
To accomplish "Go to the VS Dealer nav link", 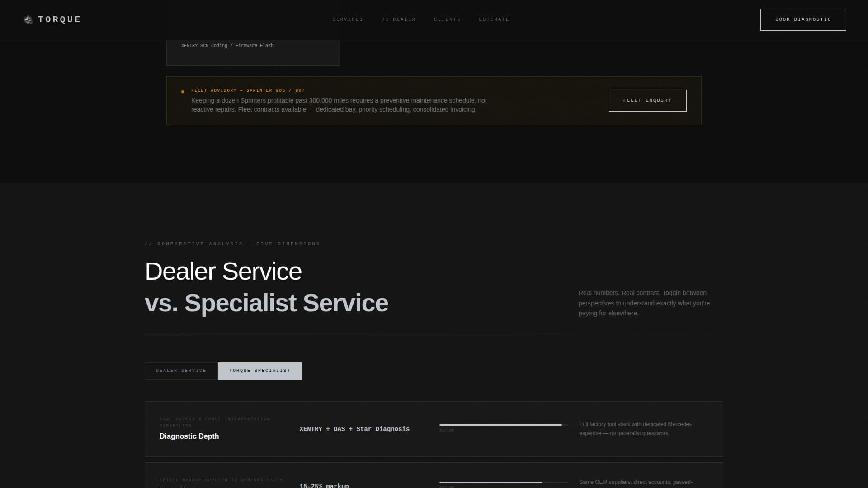I will (x=398, y=19).
